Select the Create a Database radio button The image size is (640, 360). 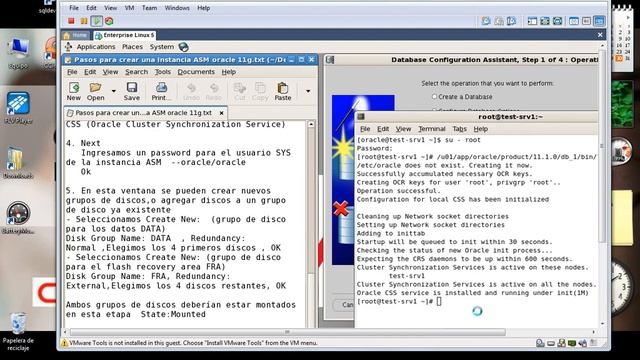coord(434,97)
